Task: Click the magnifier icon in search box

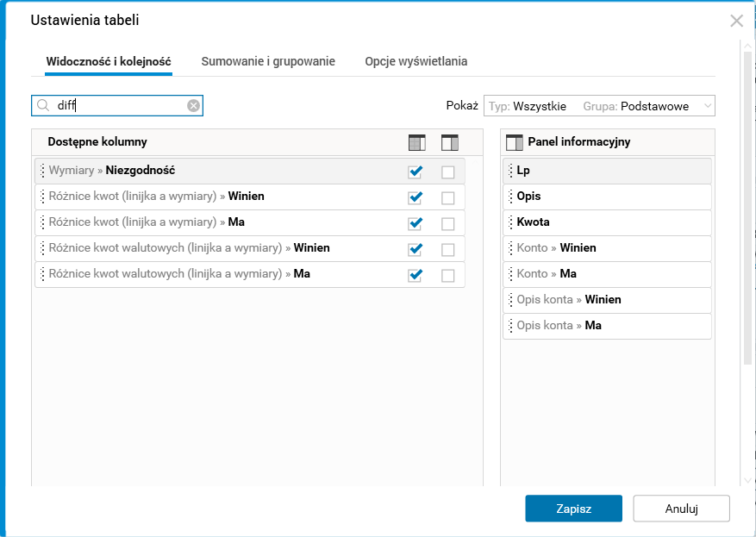Action: pos(42,106)
